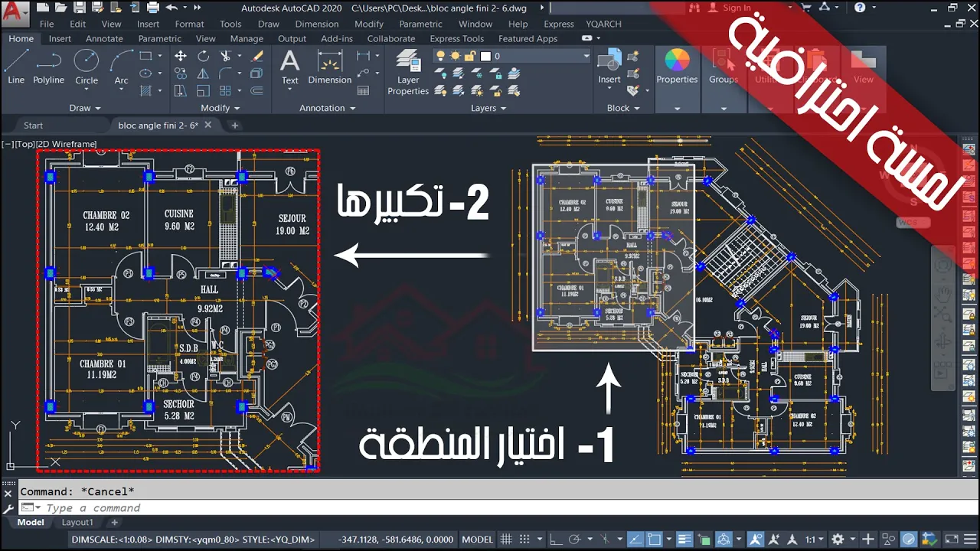This screenshot has width=980, height=551.
Task: Click the Save icon in quick access toolbar
Action: [x=80, y=8]
